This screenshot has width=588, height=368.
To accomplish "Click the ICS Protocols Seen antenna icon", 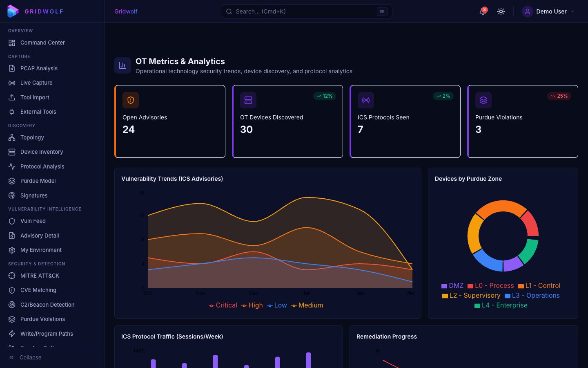I will click(366, 100).
